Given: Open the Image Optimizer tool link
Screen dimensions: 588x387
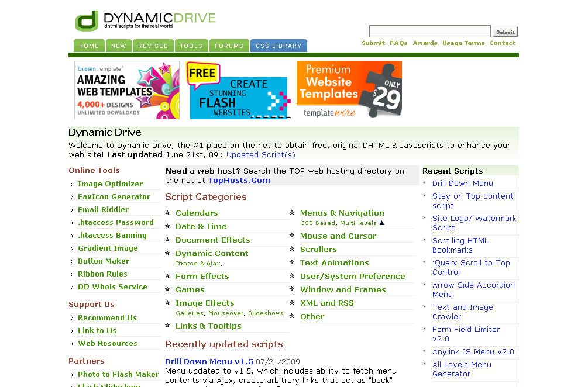Looking at the screenshot, I should point(110,184).
